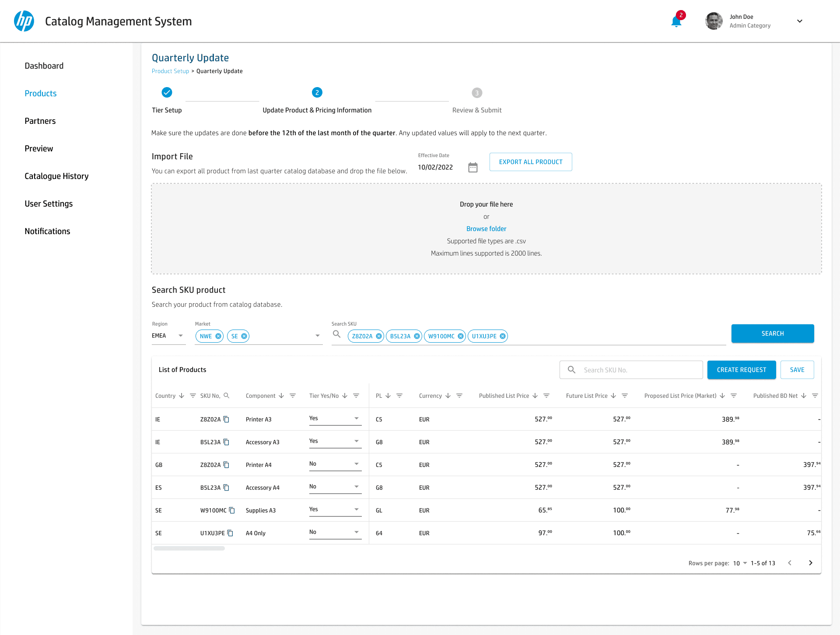Open Catalogue History in the sidebar

click(x=57, y=176)
